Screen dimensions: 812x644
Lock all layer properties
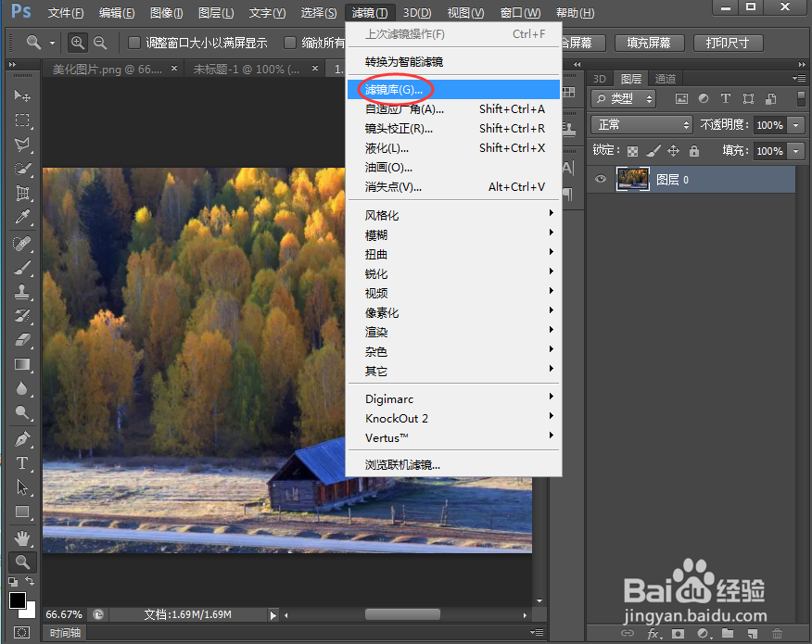(694, 151)
